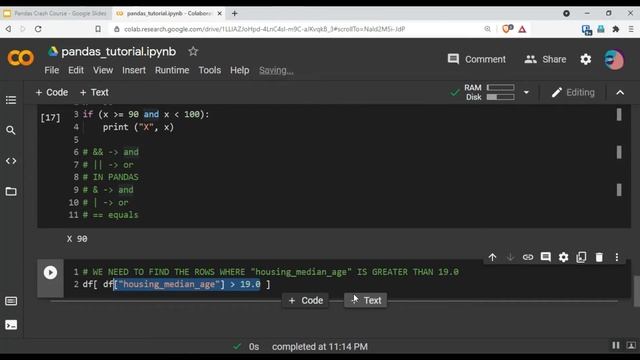Click code line '# == equals'

pos(111,215)
